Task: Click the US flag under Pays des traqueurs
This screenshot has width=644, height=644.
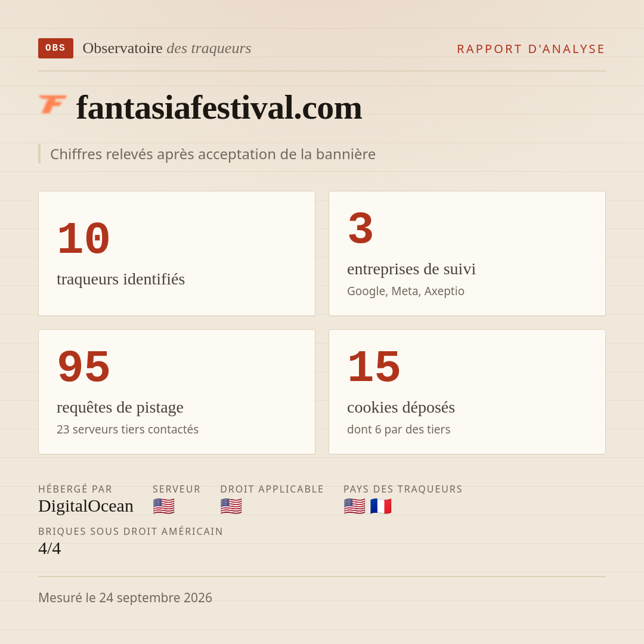Action: (354, 506)
